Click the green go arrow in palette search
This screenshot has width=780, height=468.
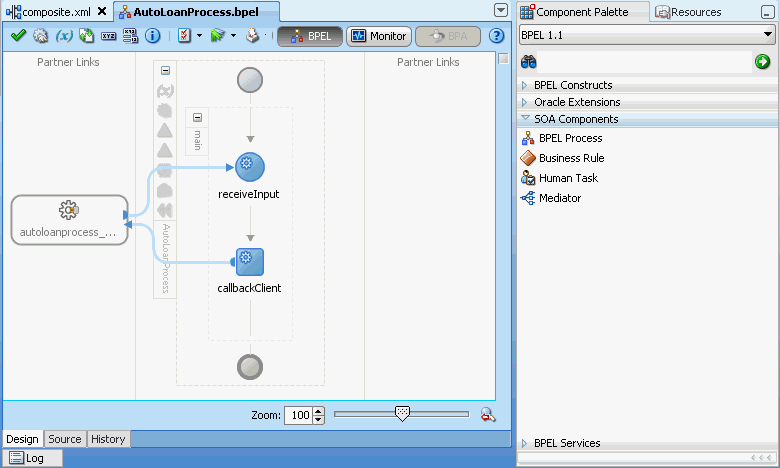pos(762,62)
